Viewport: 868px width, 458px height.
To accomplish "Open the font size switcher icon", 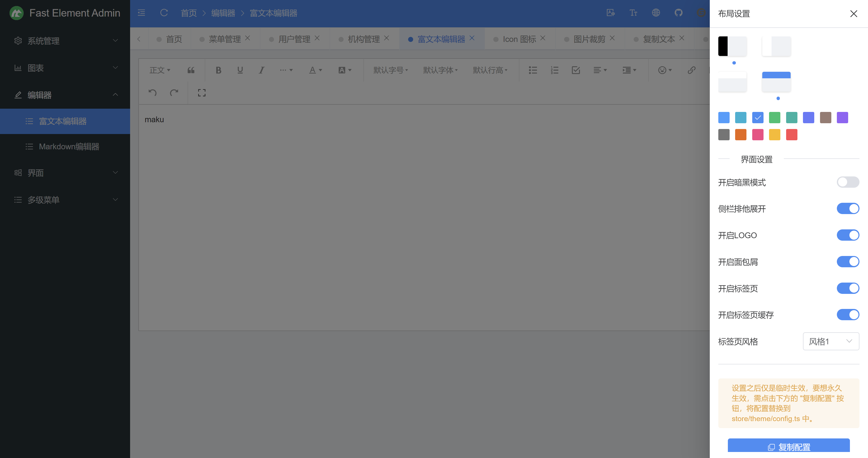I will [x=633, y=13].
